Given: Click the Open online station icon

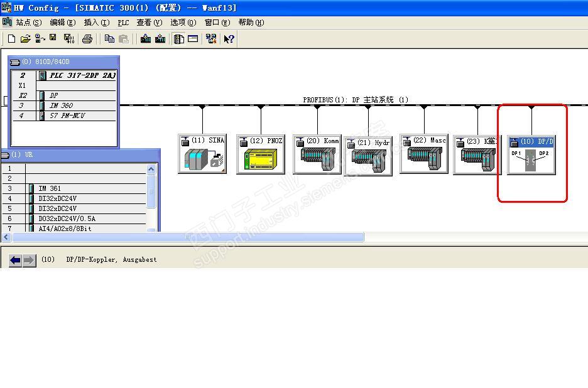Looking at the screenshot, I should pos(40,39).
